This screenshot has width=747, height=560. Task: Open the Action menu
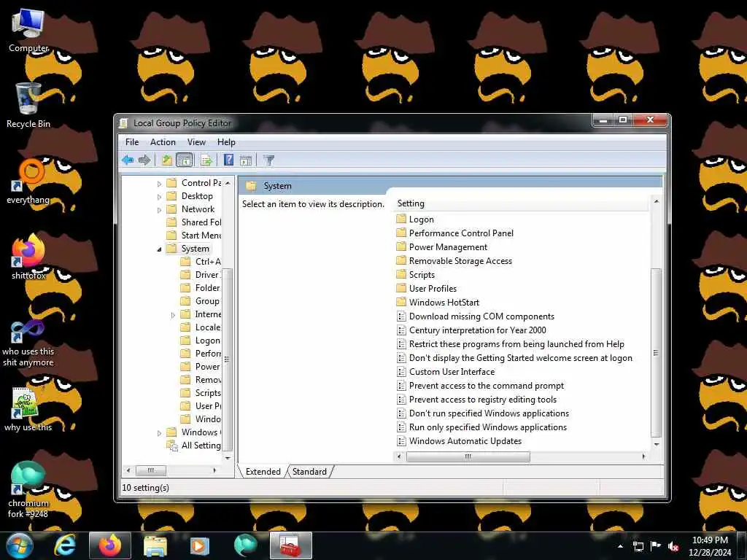point(163,142)
